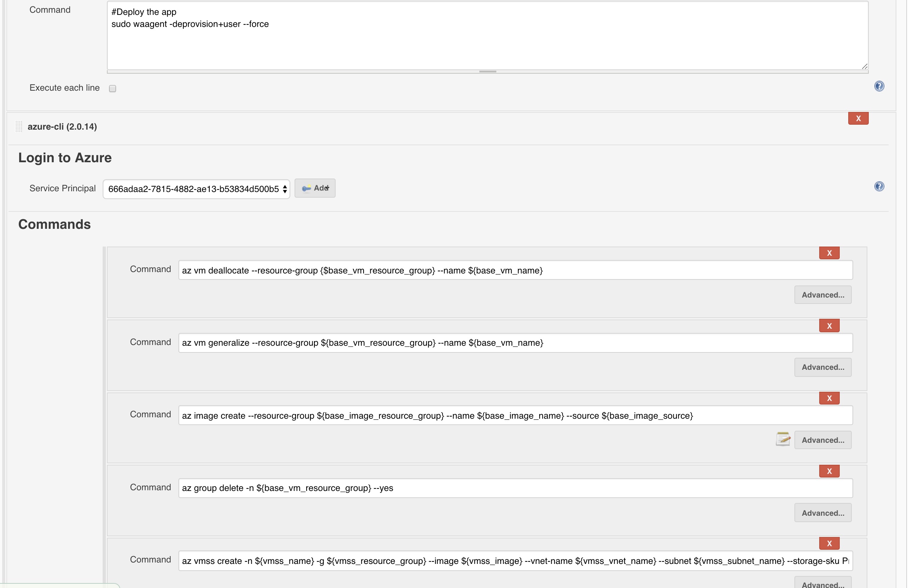Open the Service Principal dropdown

(x=196, y=189)
